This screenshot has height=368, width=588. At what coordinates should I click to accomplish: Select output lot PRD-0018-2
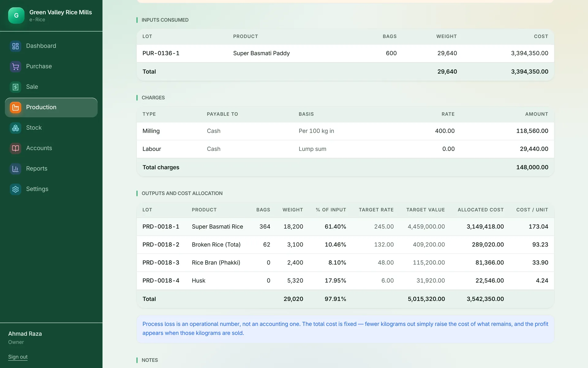pos(161,245)
